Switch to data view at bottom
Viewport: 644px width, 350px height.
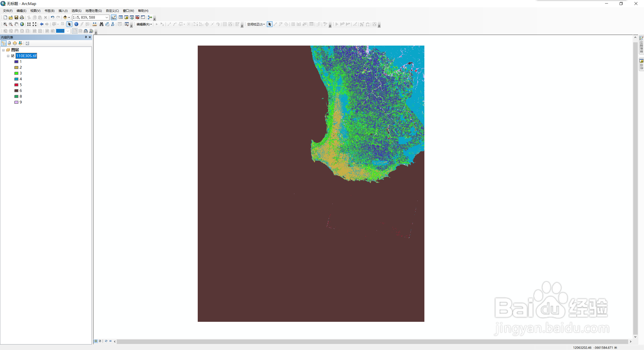click(96, 341)
